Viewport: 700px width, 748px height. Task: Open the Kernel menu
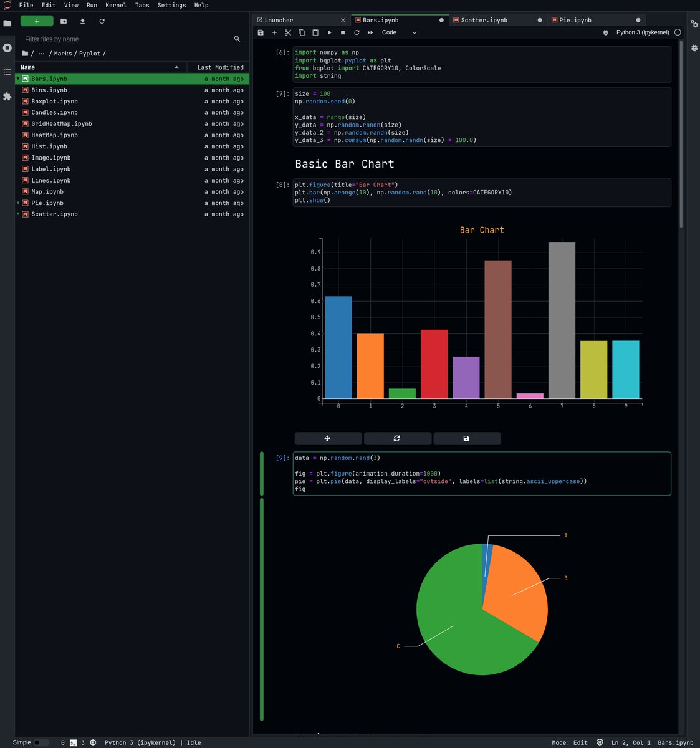pyautogui.click(x=115, y=5)
